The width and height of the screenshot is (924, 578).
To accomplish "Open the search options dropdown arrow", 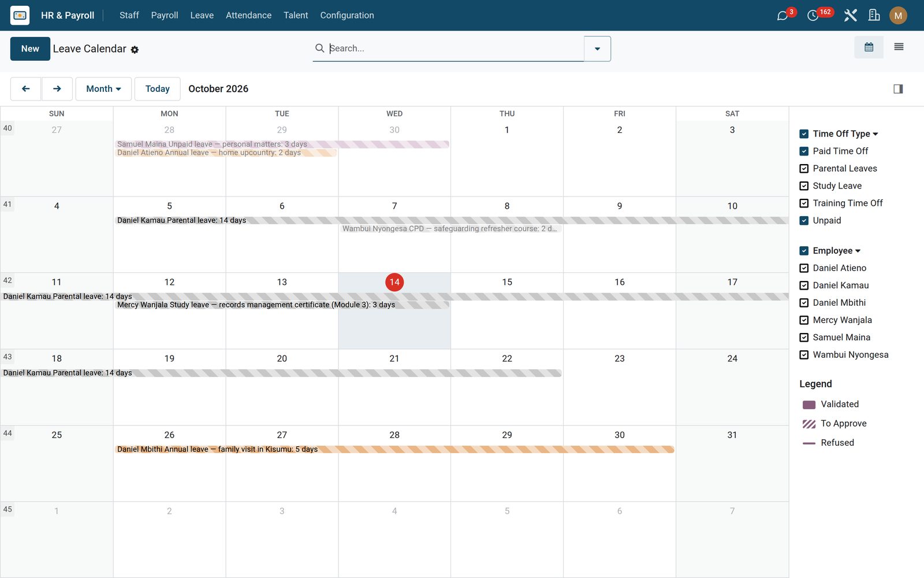I will 597,49.
